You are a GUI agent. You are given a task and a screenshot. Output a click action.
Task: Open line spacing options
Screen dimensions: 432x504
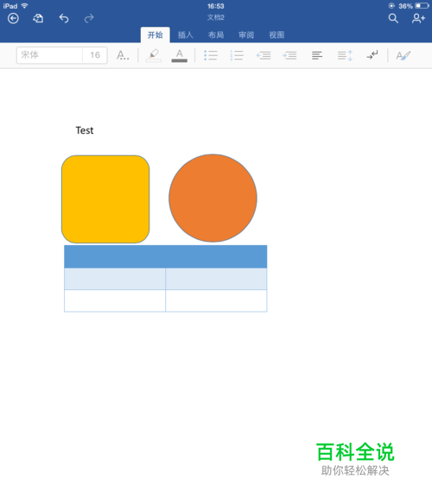(x=345, y=55)
